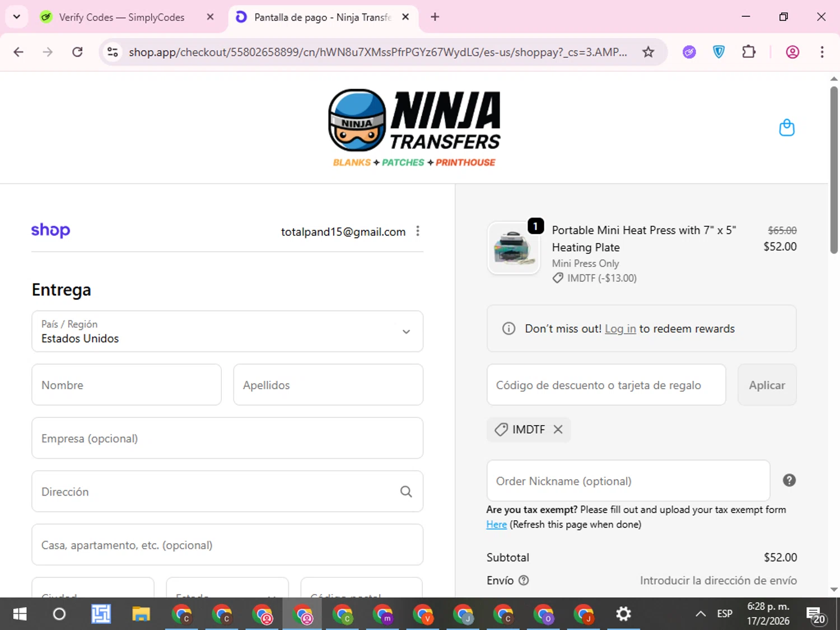Reload the checkout page
The width and height of the screenshot is (840, 630).
tap(77, 52)
